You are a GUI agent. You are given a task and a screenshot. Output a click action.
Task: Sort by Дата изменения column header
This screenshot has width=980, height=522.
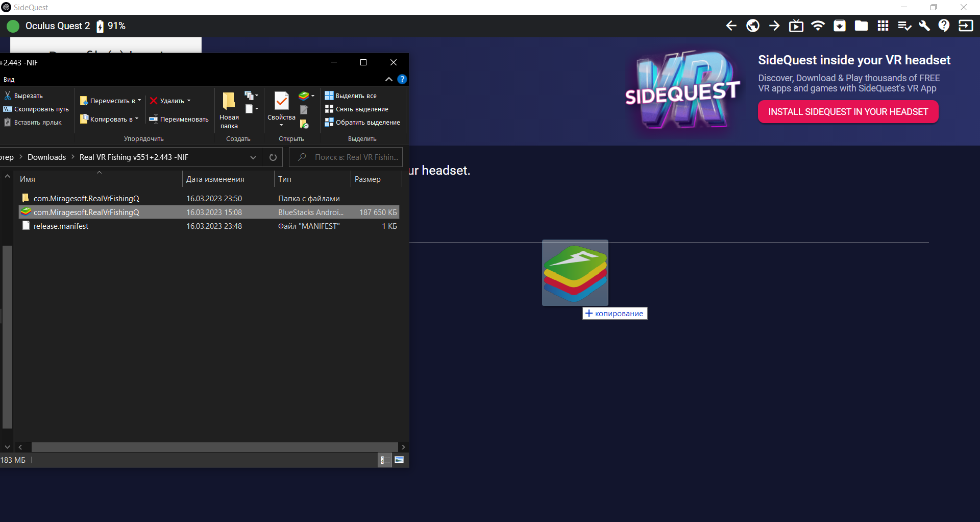[228, 179]
